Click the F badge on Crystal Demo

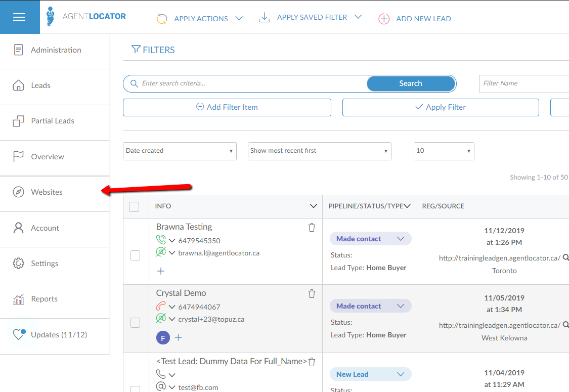[163, 337]
